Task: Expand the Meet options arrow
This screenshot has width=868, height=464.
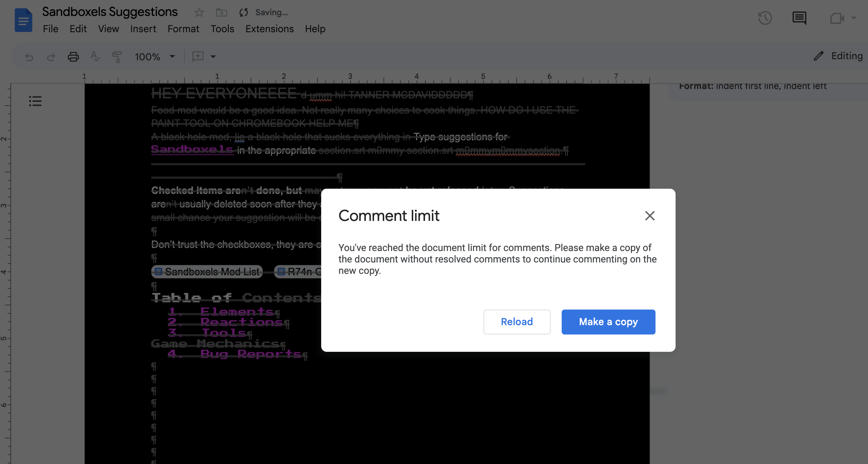Action: tap(853, 18)
